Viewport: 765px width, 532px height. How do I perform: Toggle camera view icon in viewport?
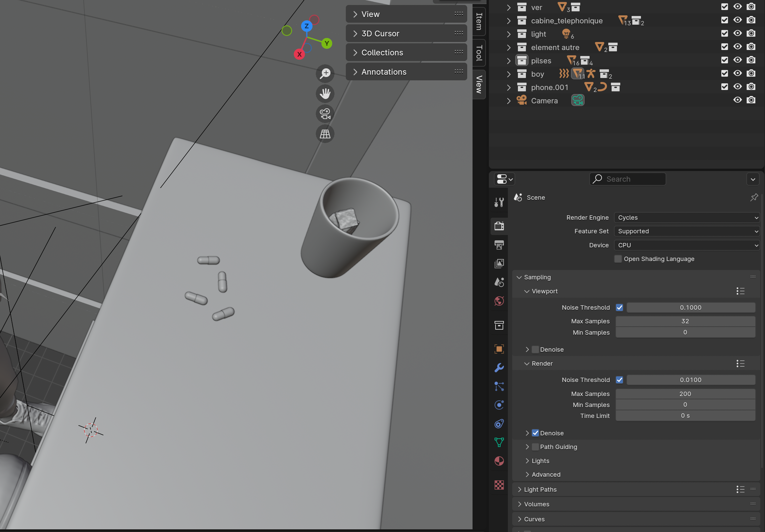[325, 114]
